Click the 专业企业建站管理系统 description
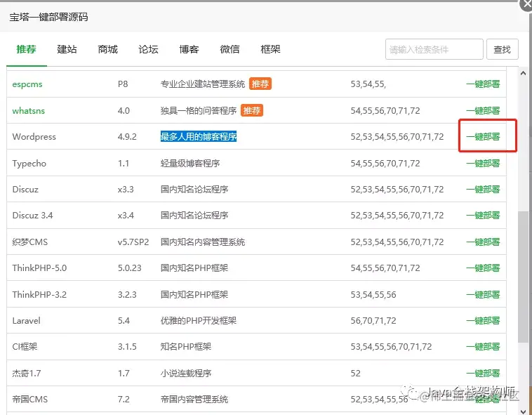The width and height of the screenshot is (532, 415). pyautogui.click(x=203, y=84)
